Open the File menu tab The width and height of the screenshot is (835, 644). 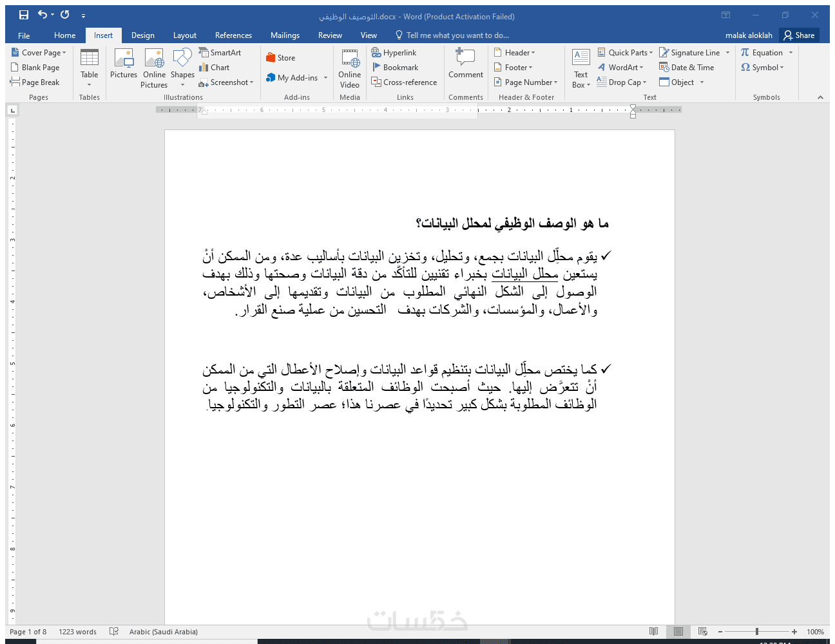(x=24, y=35)
